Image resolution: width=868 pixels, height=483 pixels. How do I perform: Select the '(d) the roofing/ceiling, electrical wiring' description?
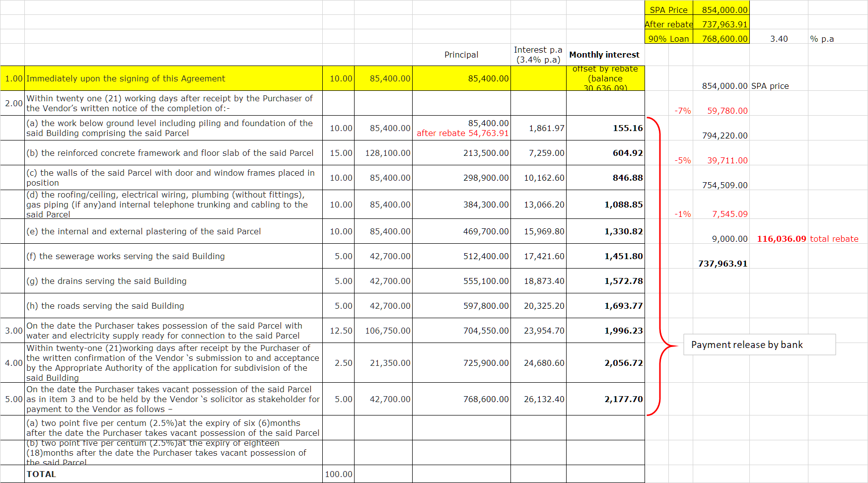point(173,205)
